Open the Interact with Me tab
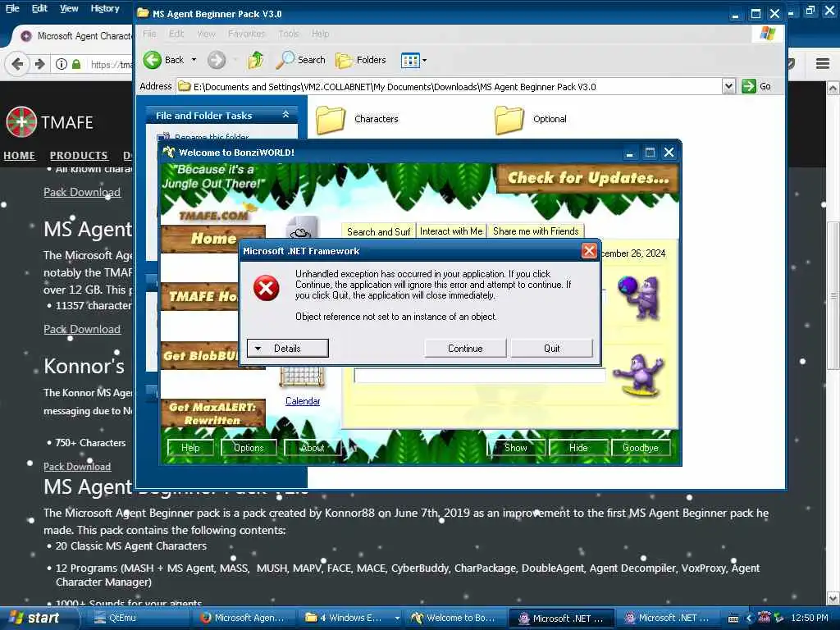The height and width of the screenshot is (630, 840). (451, 231)
